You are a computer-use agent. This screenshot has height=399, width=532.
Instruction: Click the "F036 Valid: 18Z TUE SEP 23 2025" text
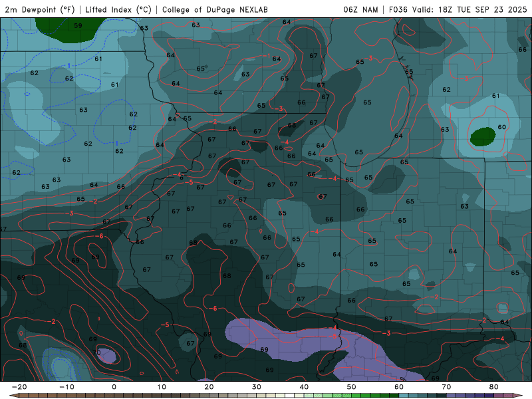tap(458, 9)
